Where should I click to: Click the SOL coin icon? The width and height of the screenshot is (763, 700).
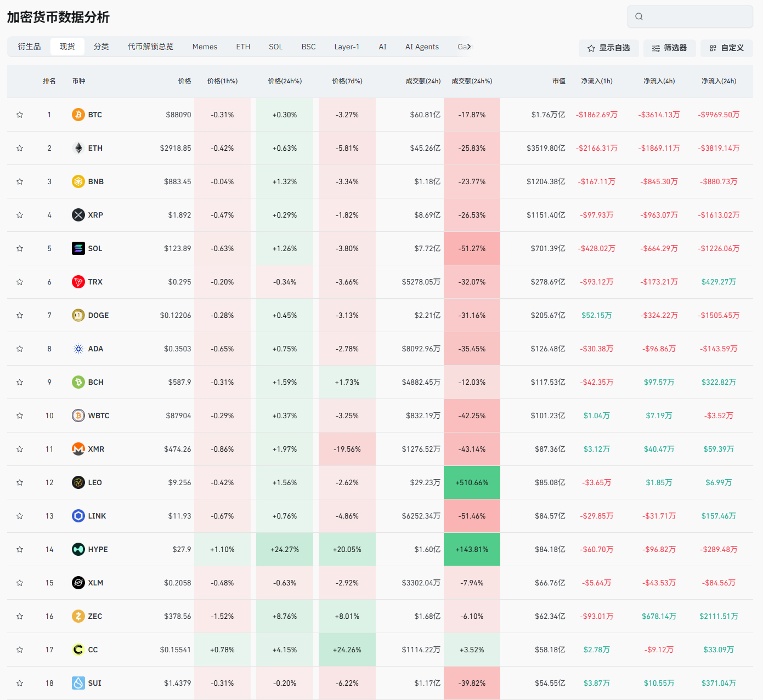78,248
